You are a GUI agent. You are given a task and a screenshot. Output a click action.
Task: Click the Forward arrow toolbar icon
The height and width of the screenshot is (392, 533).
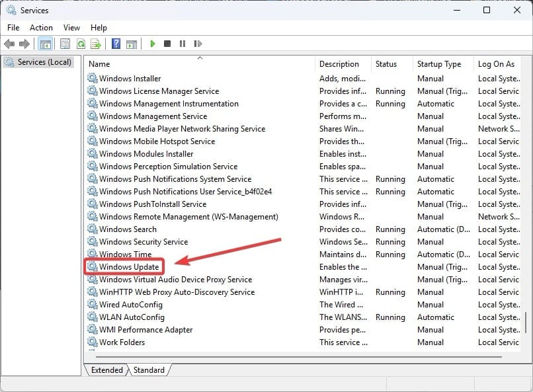click(24, 44)
